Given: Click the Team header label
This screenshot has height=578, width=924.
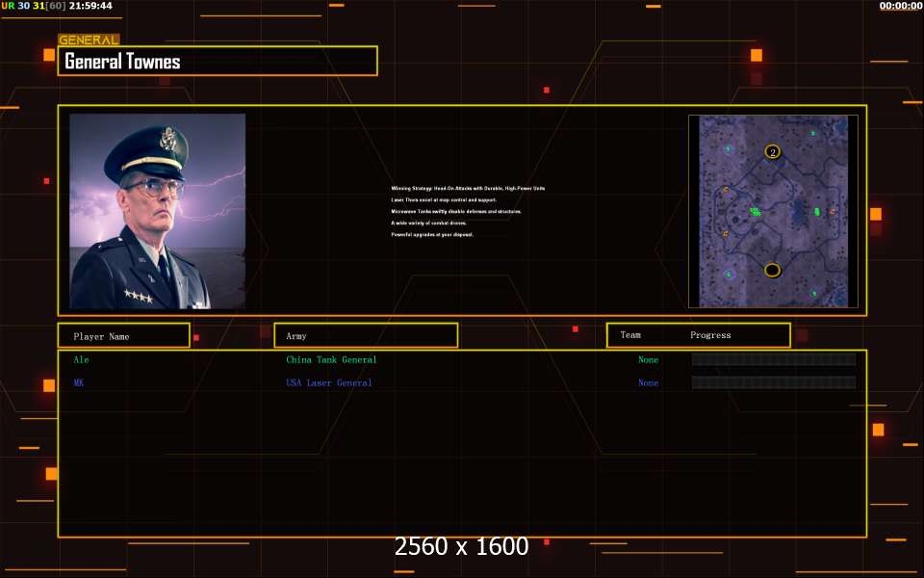Looking at the screenshot, I should tap(629, 335).
